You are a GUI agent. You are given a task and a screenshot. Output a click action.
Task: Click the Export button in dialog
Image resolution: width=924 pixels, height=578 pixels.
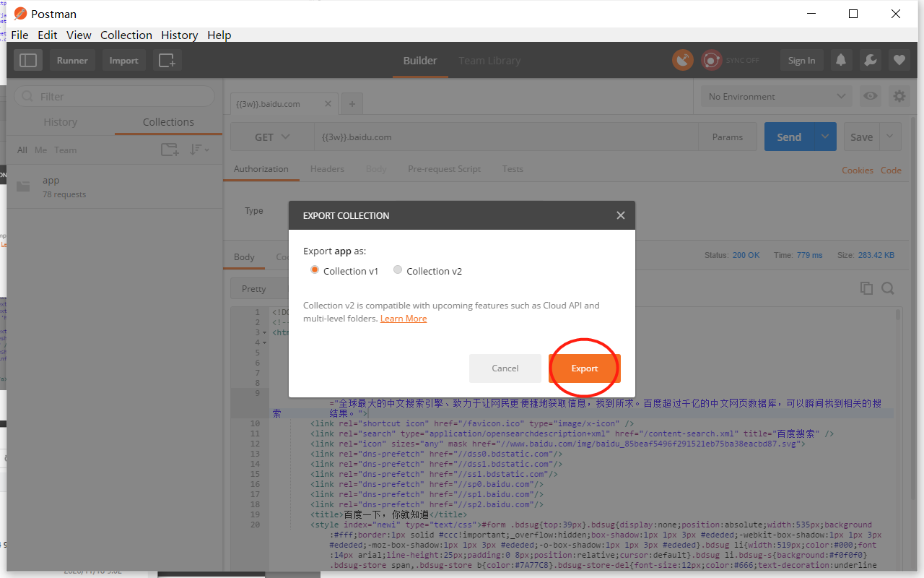pyautogui.click(x=585, y=368)
